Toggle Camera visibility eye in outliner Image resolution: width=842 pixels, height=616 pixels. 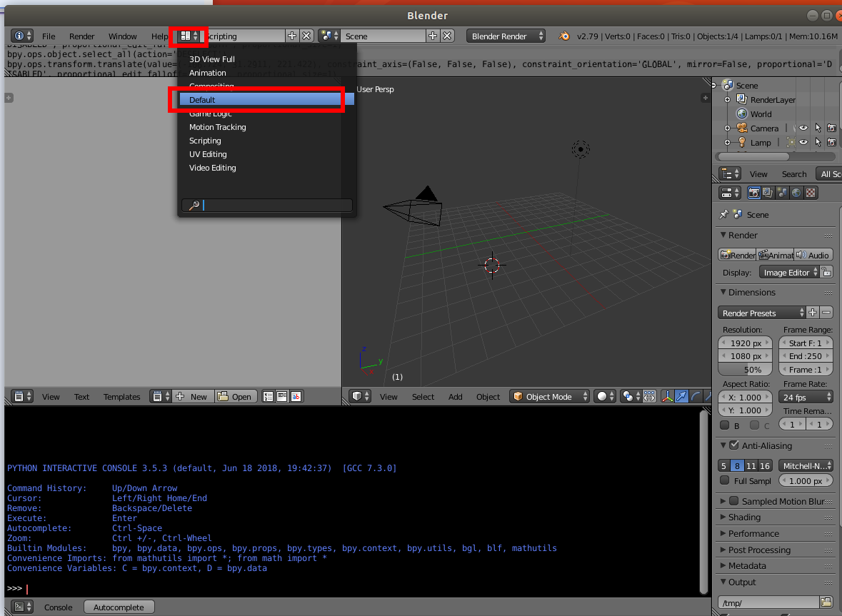click(803, 128)
